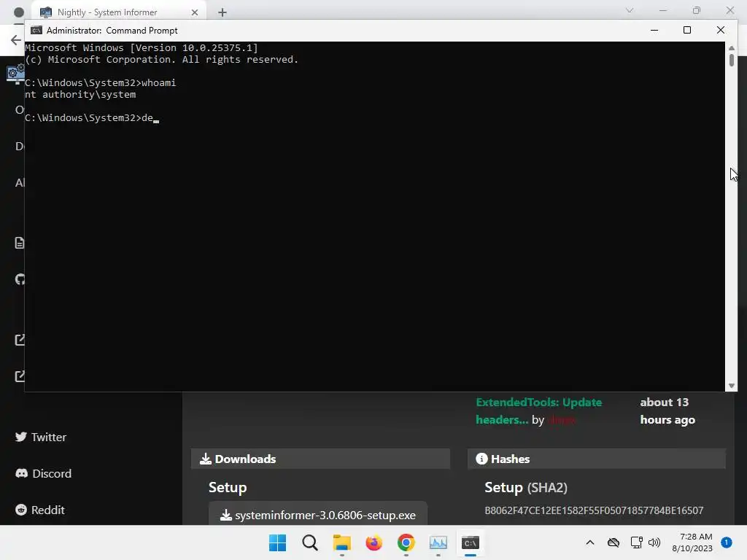
Task: Click sidebar GitHub icon
Action: click(x=20, y=279)
